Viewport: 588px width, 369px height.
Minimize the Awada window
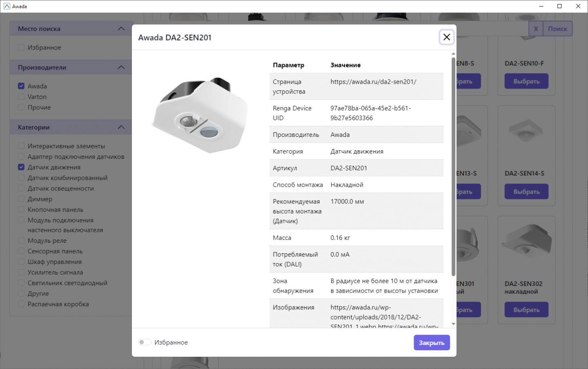click(x=541, y=6)
